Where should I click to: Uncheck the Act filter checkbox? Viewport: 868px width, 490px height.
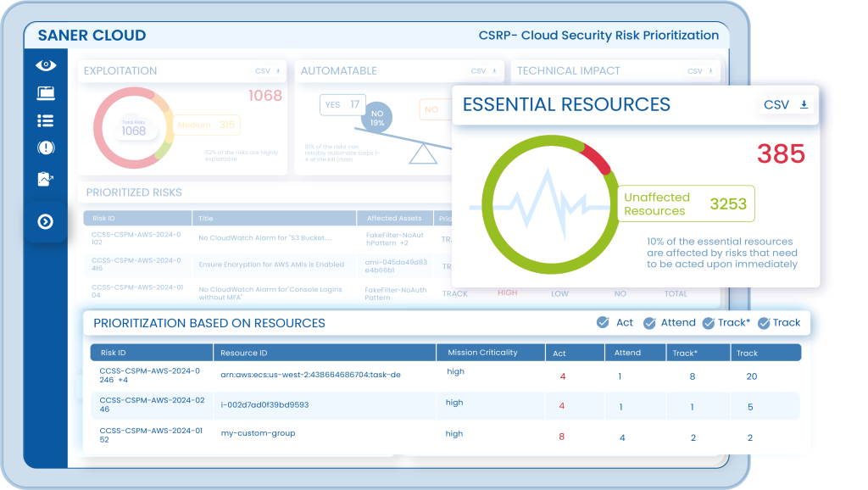(603, 322)
